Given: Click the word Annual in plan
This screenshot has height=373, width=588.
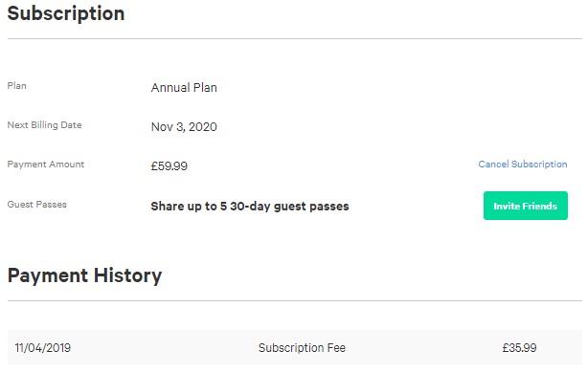Looking at the screenshot, I should point(170,88).
